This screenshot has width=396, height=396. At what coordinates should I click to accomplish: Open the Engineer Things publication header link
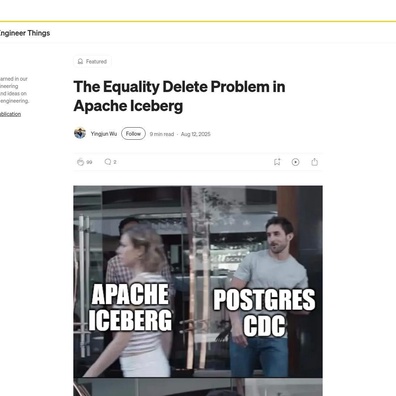coord(25,33)
